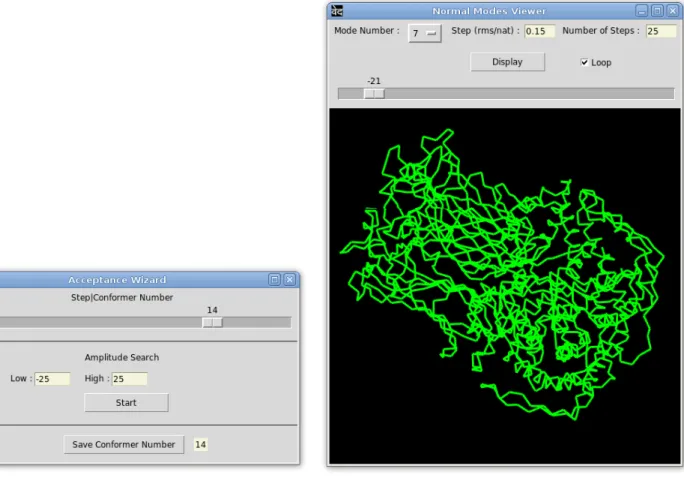
Task: Click the Step|Conformer Number label
Action: click(x=122, y=298)
